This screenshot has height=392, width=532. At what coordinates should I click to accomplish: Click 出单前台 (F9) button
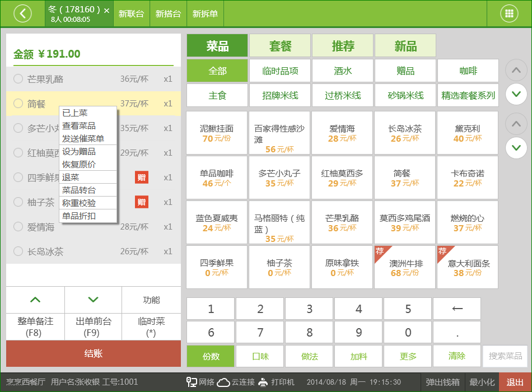pos(93,327)
